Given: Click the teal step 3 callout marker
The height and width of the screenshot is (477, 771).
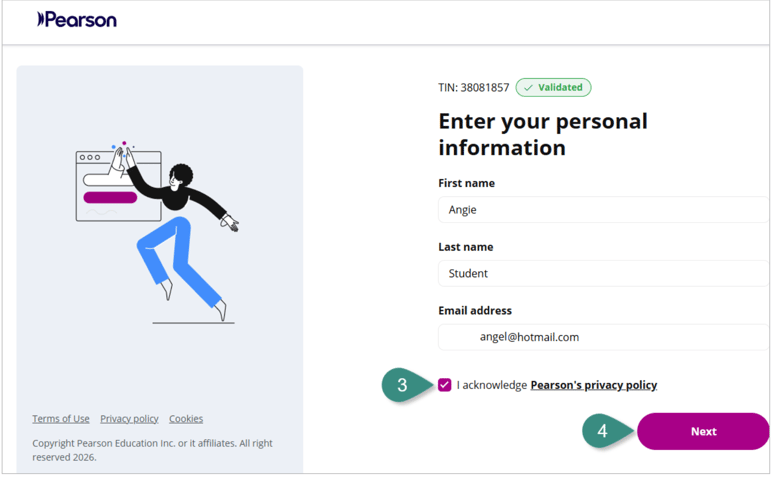Looking at the screenshot, I should tap(406, 385).
